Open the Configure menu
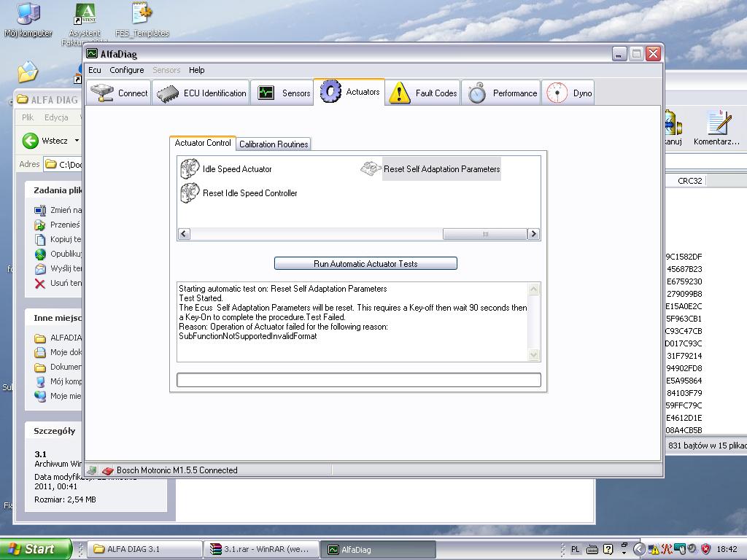The height and width of the screenshot is (560, 747). click(127, 70)
